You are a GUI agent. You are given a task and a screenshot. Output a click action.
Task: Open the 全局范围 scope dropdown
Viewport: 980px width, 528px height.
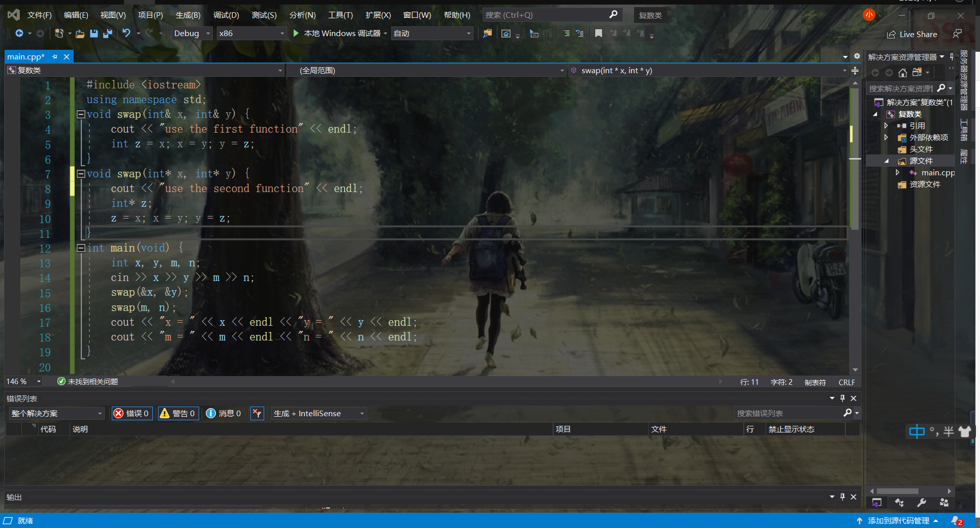427,71
